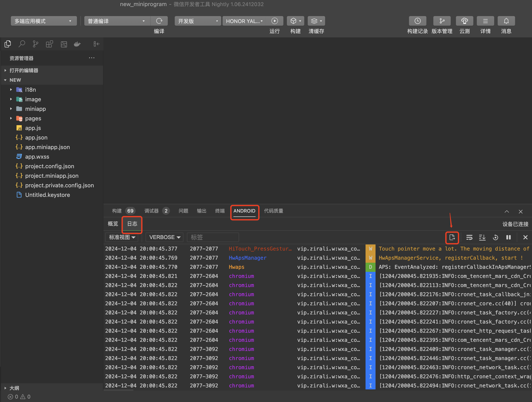Switch to the debugger tab
The image size is (532, 402).
(157, 211)
